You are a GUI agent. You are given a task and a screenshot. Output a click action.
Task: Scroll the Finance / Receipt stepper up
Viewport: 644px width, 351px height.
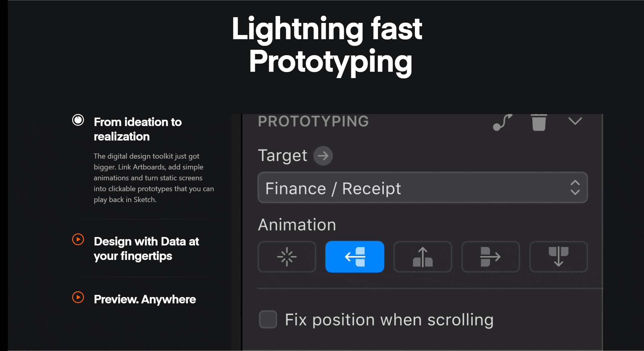576,182
